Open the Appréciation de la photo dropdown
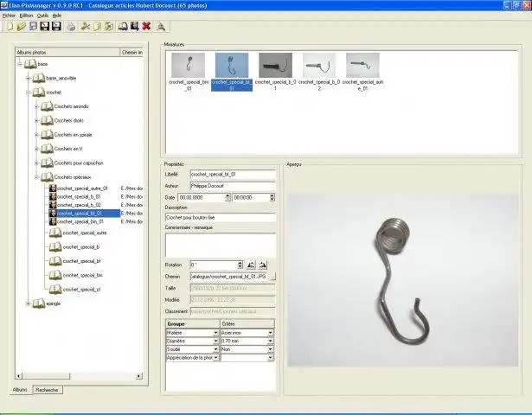 (215, 357)
